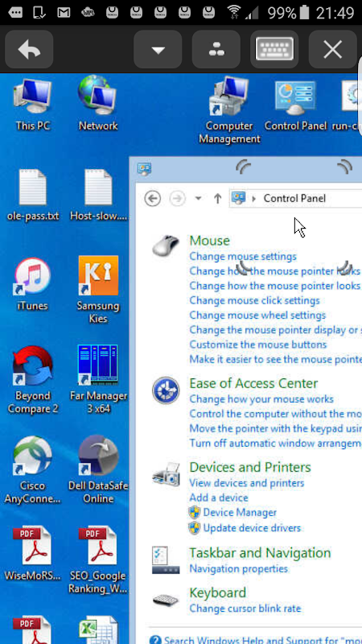362x644 pixels.
Task: Click the Mouse category icon
Action: (166, 246)
